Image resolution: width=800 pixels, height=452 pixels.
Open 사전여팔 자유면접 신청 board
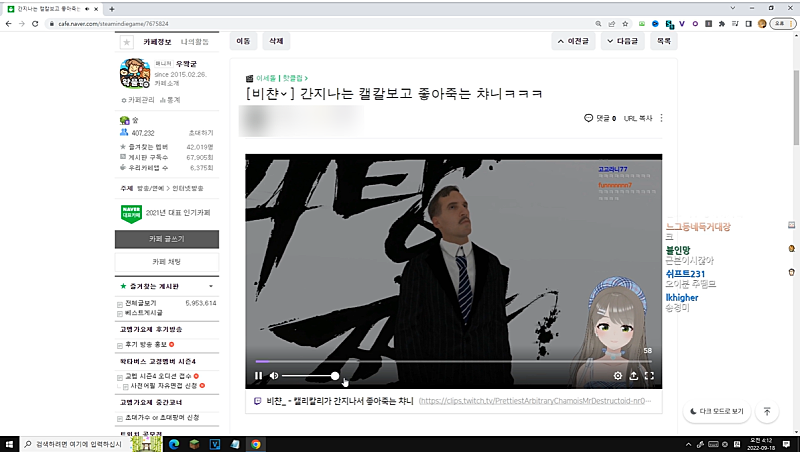tap(164, 386)
